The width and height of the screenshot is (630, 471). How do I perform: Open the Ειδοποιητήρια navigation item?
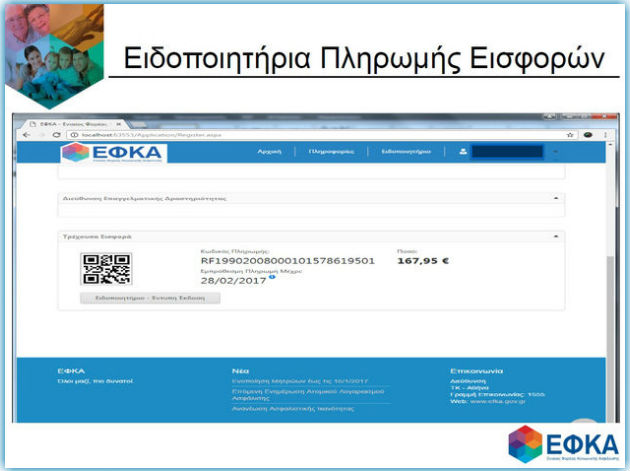(406, 152)
